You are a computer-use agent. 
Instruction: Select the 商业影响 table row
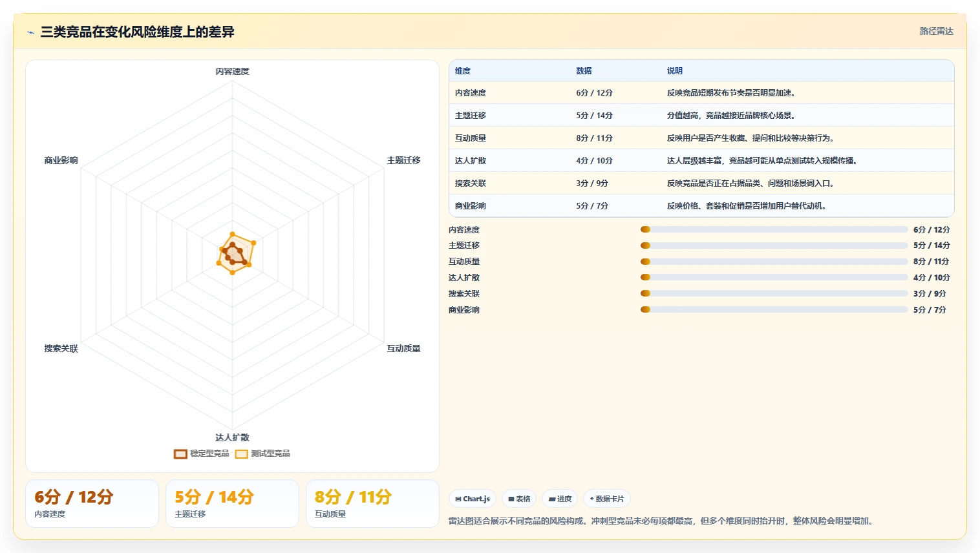pos(701,205)
